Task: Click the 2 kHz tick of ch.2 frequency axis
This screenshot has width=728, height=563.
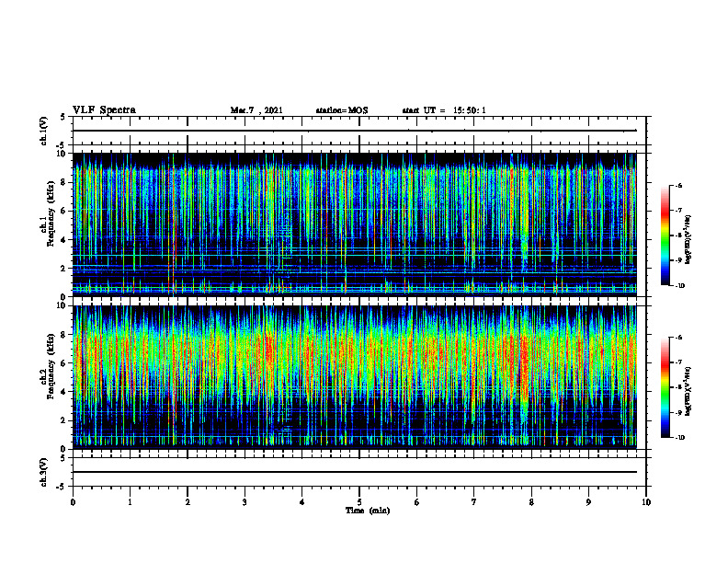Action: [64, 420]
